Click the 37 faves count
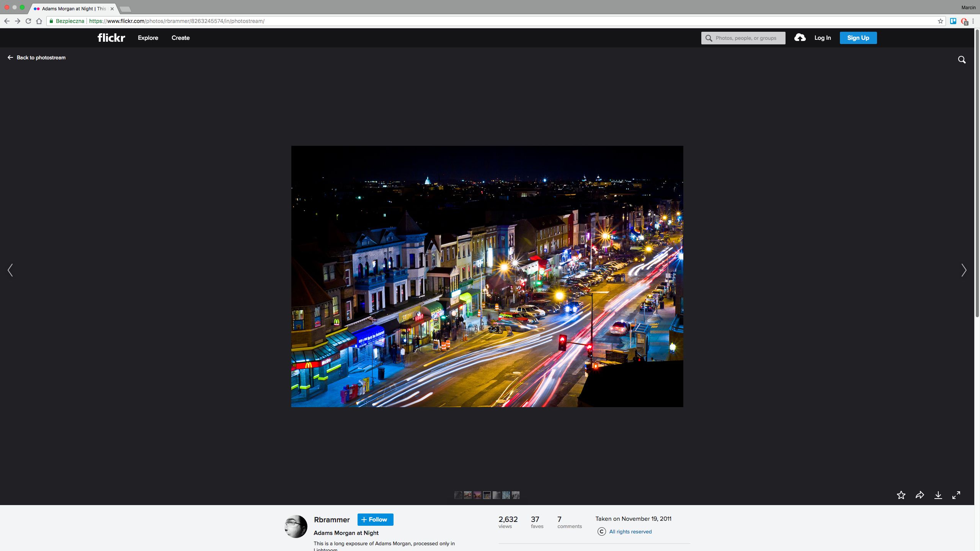This screenshot has height=551, width=980. coord(537,522)
